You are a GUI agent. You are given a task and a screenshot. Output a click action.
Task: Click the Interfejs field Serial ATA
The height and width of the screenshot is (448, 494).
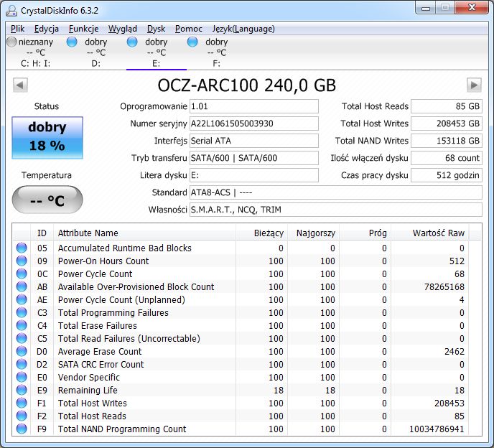[254, 141]
